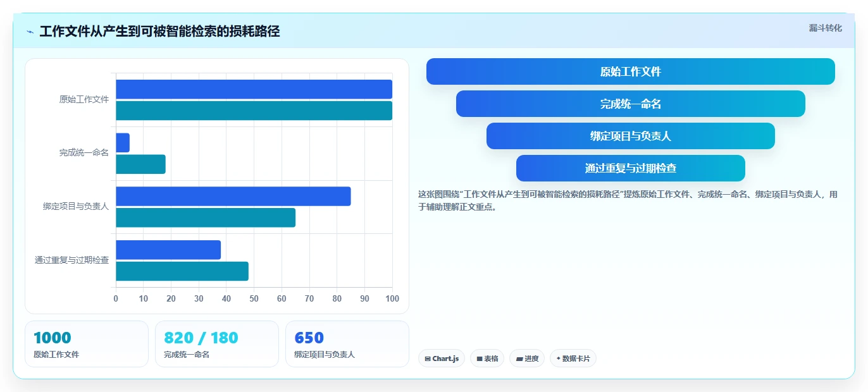868x392 pixels.
Task: Click the 进度 tag label
Action: click(x=531, y=358)
